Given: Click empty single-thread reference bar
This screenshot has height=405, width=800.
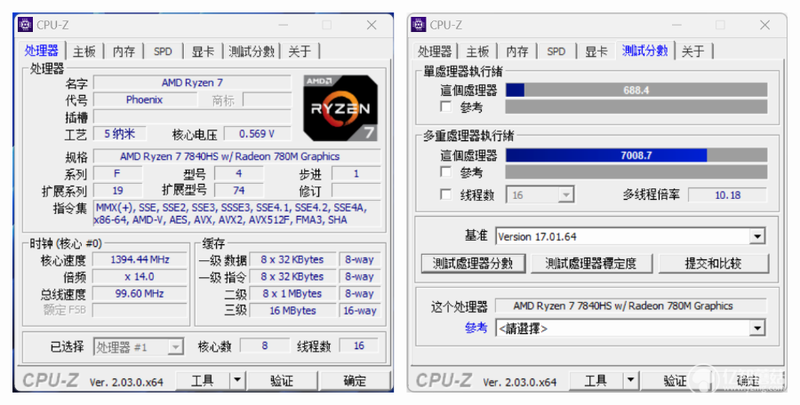Looking at the screenshot, I should click(636, 107).
